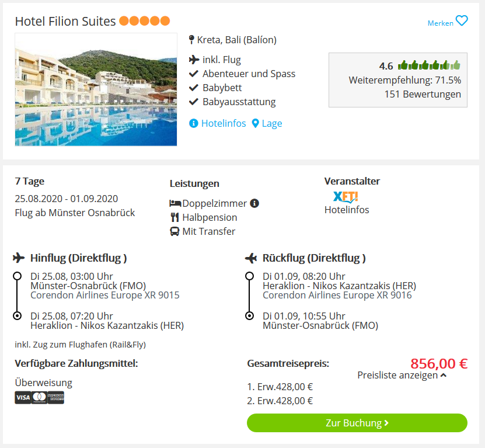This screenshot has width=485, height=448.
Task: Click the Mastercard payment icon
Action: 39,398
